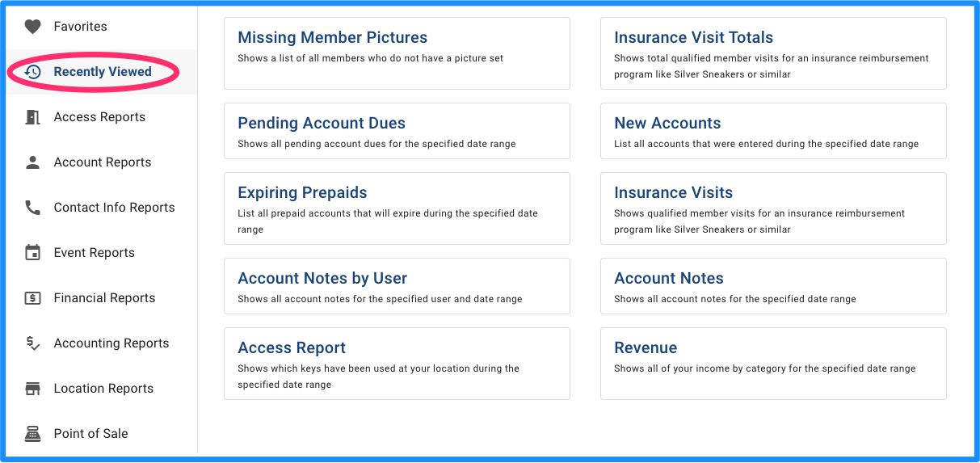
Task: View the Pending Account Dues report
Action: [397, 131]
